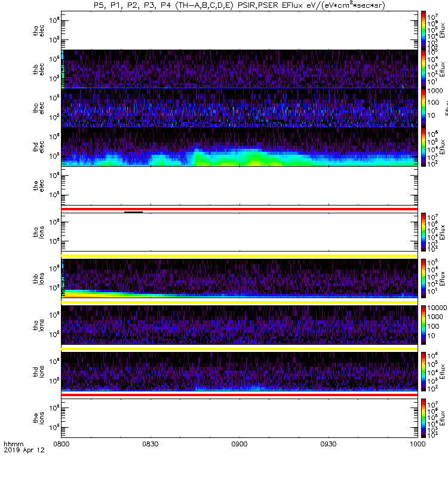
Task: Click the "the ions" color scale bar
Action: tap(424, 418)
